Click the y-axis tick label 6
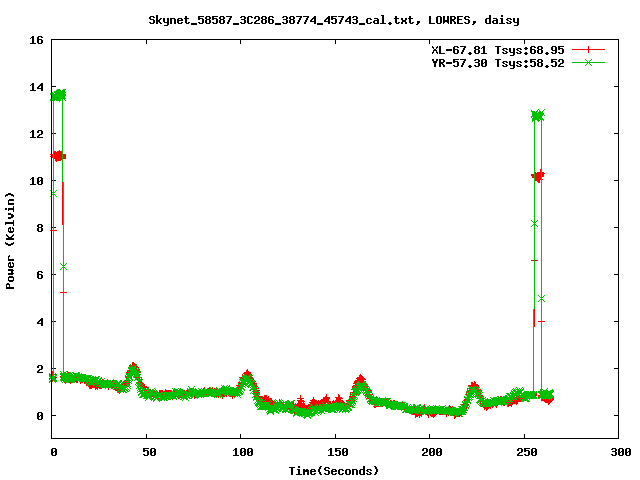This screenshot has width=640, height=480. click(40, 275)
